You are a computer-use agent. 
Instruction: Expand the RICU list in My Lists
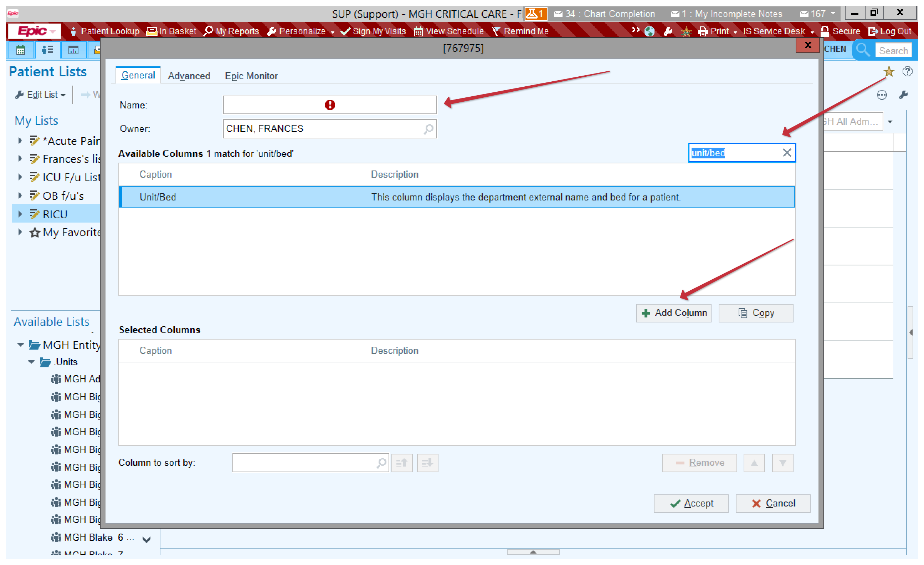(20, 214)
